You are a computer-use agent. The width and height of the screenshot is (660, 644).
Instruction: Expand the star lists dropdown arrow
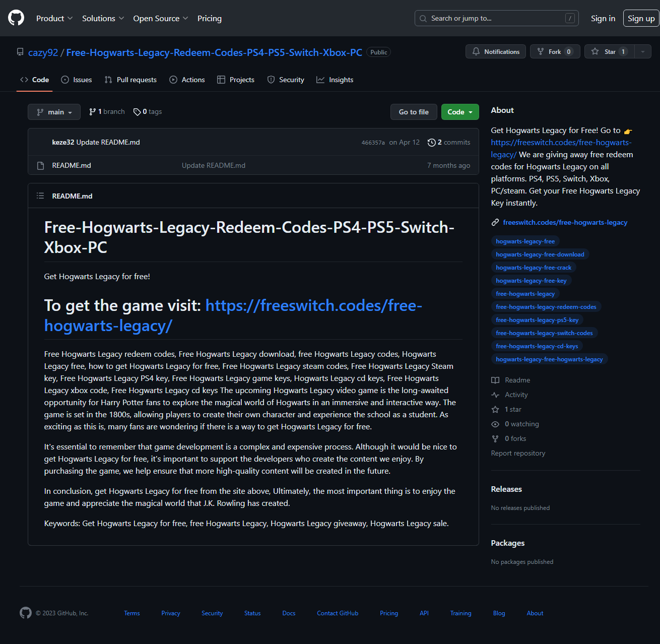[643, 51]
